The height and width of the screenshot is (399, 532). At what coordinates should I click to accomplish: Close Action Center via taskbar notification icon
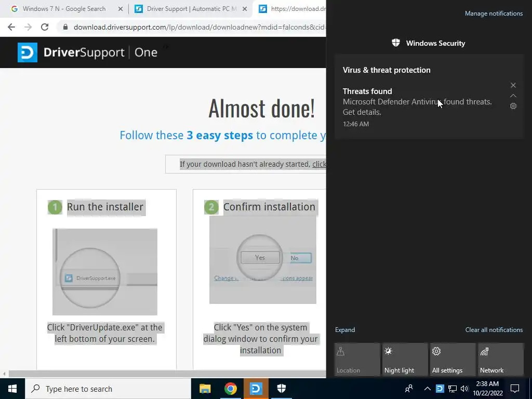coord(515,389)
